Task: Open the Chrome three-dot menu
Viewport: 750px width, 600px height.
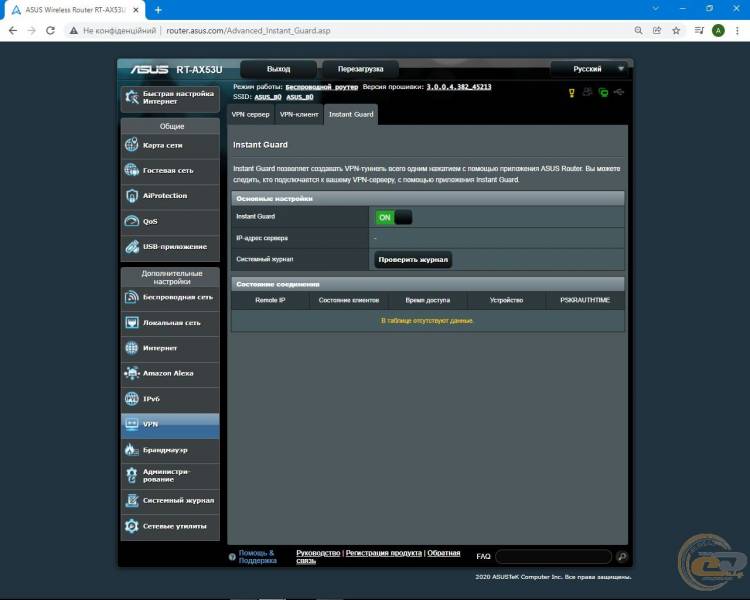Action: [x=737, y=31]
